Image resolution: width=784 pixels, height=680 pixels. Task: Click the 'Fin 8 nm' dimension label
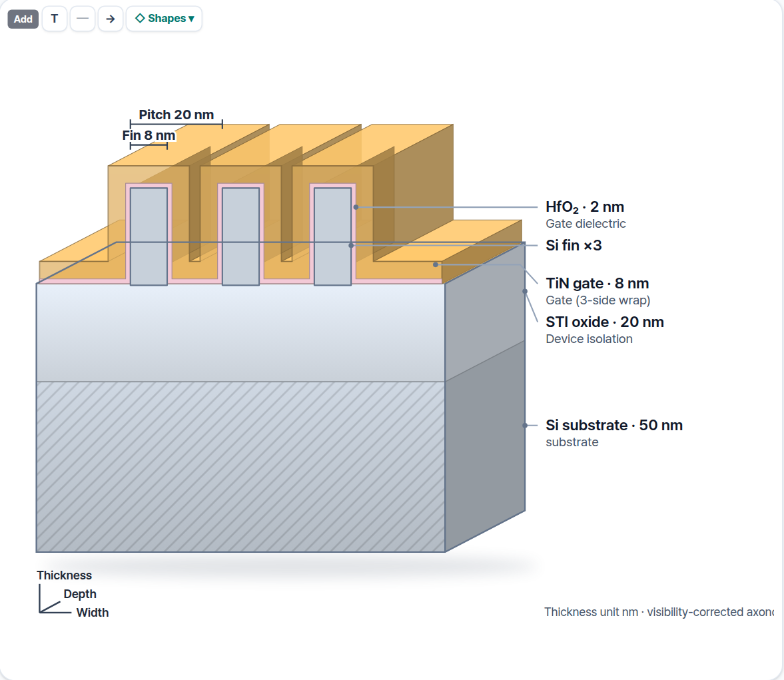[x=149, y=135]
